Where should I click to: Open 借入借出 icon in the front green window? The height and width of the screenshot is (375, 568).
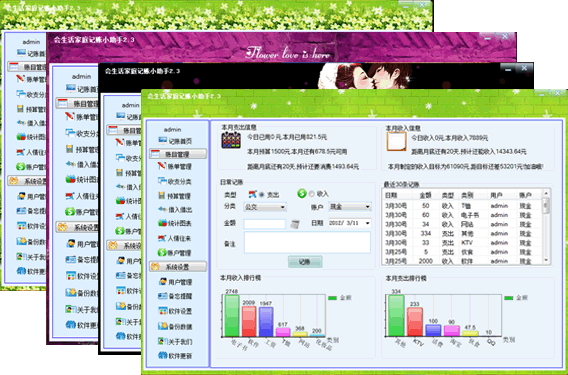162,209
